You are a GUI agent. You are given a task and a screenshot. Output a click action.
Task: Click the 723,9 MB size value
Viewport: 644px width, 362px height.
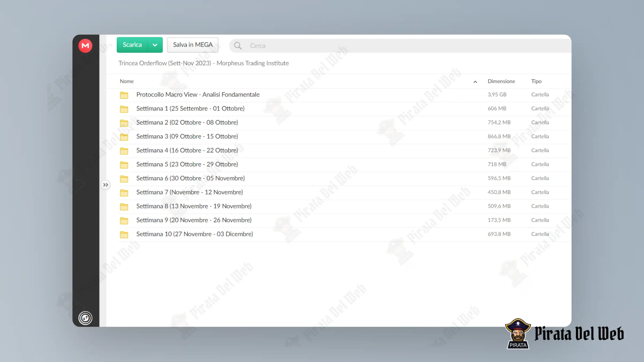[499, 150]
